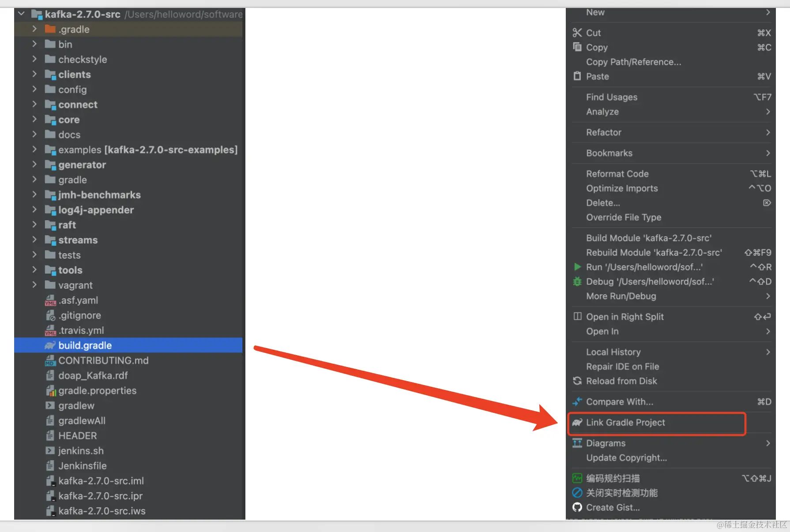This screenshot has width=790, height=532.
Task: Open the Refactor submenu
Action: 671,132
